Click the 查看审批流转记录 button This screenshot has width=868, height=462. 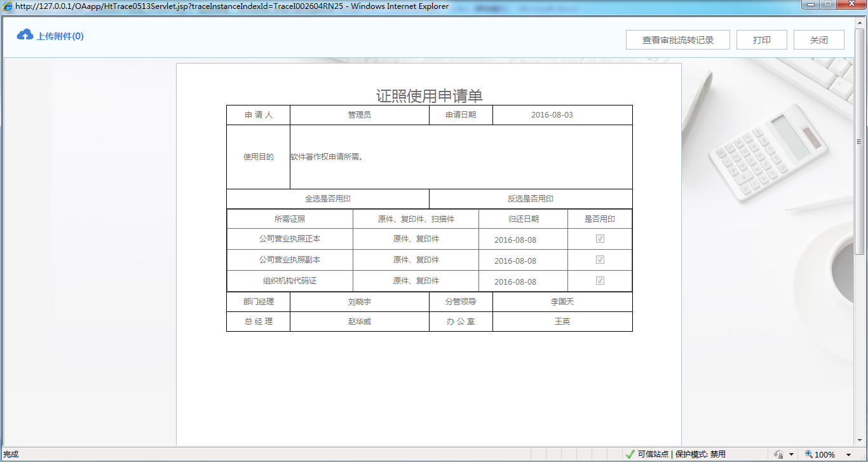[x=677, y=39]
